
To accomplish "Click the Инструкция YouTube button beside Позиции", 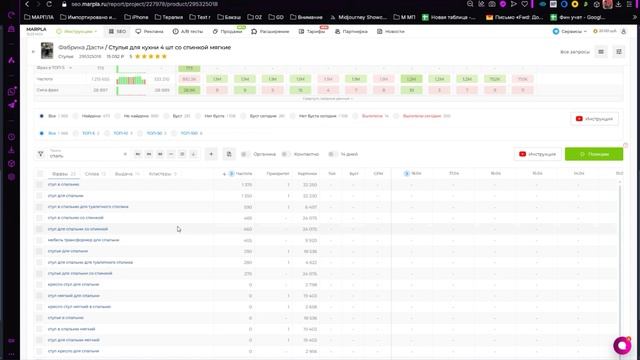I will click(x=538, y=154).
